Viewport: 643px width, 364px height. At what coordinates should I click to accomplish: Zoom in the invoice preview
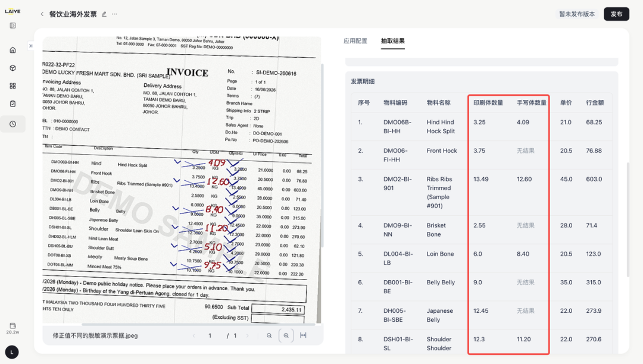tap(286, 335)
